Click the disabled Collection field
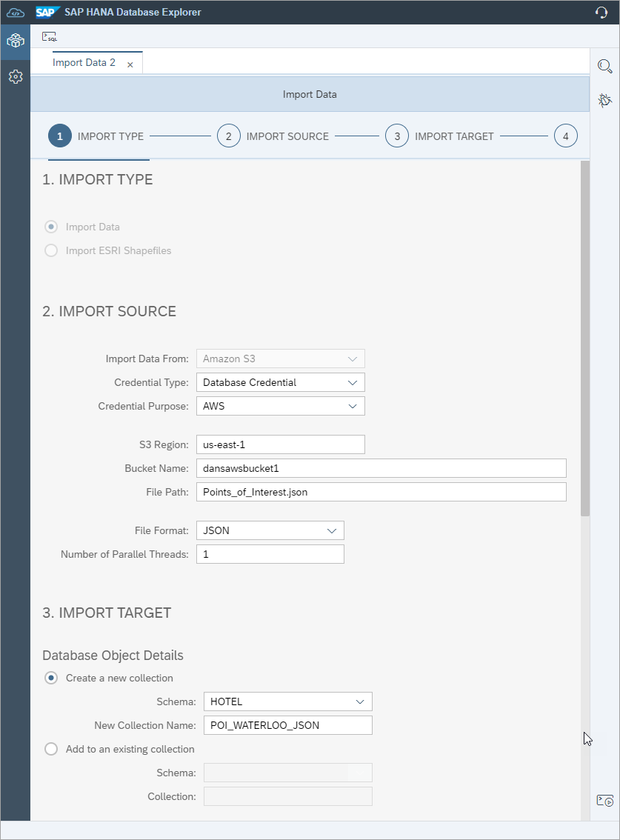 tap(287, 796)
